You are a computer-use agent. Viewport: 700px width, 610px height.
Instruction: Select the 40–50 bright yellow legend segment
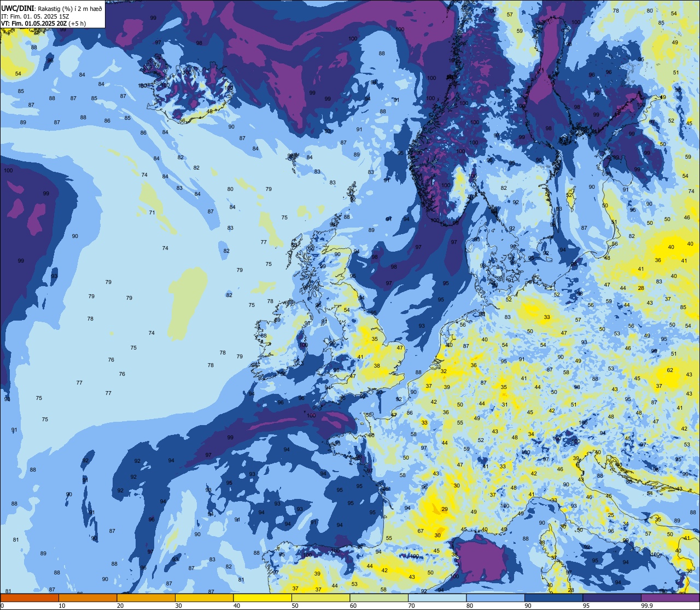pyautogui.click(x=262, y=598)
